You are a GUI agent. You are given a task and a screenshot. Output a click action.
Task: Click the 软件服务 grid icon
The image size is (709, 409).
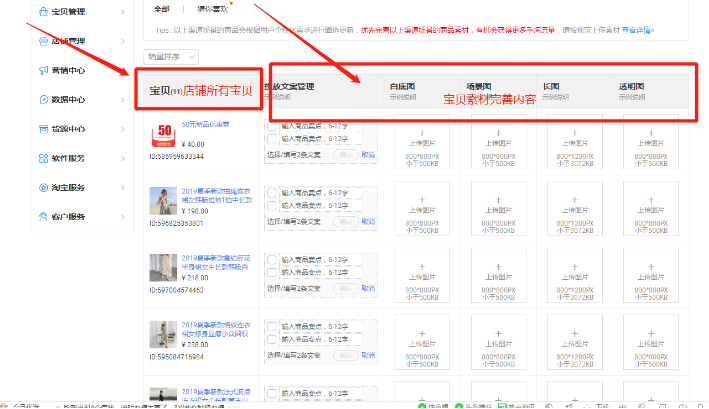click(x=42, y=158)
